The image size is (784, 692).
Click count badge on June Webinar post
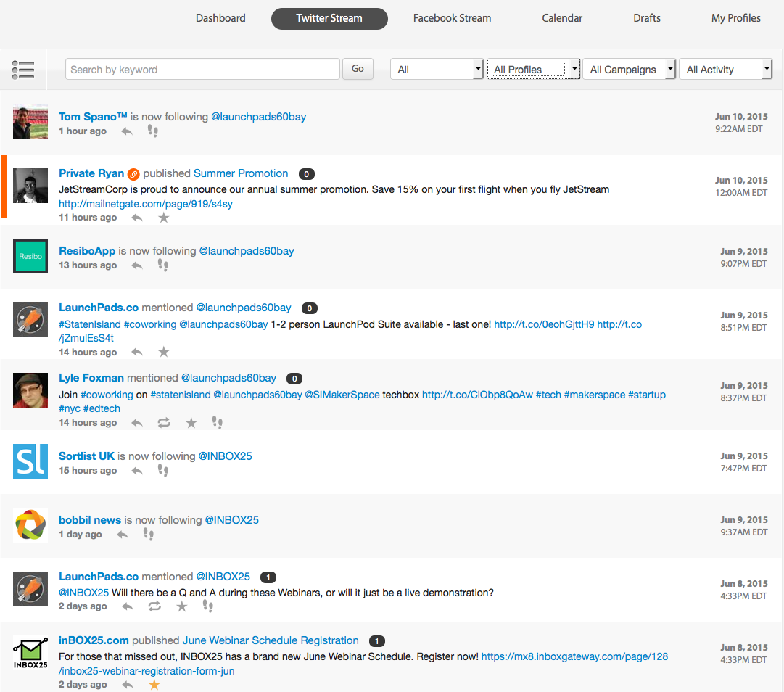(x=377, y=641)
